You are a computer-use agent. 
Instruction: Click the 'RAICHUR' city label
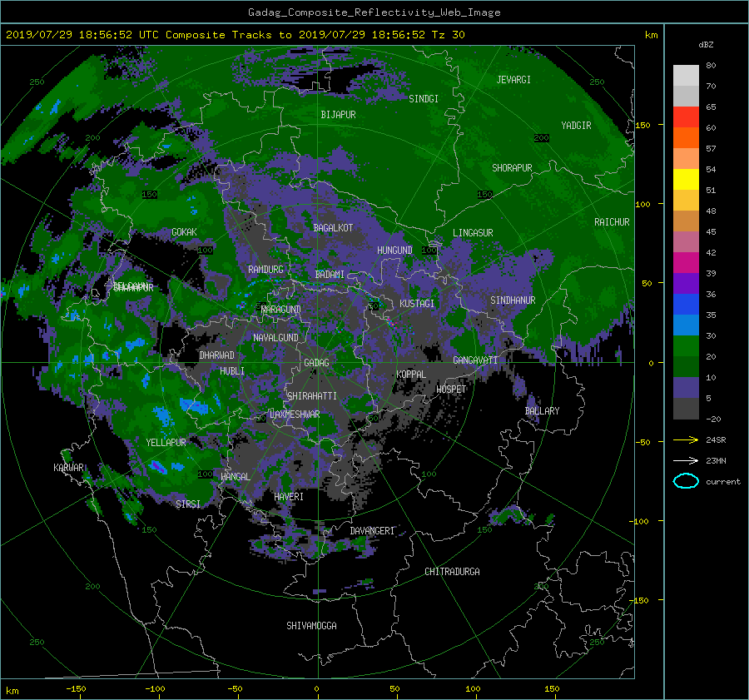[612, 222]
